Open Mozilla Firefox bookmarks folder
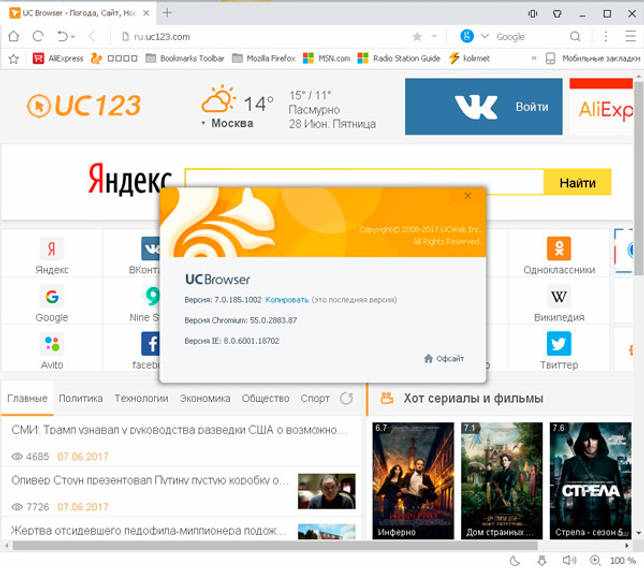The width and height of the screenshot is (644, 568). (264, 58)
